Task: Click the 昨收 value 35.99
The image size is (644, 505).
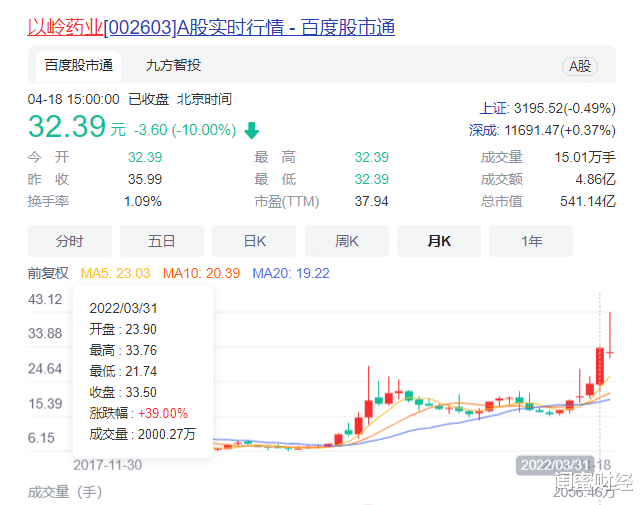Action: tap(145, 179)
